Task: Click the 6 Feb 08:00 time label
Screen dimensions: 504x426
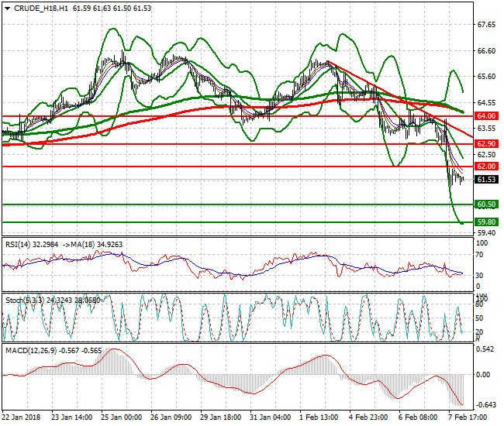Action: coord(418,417)
